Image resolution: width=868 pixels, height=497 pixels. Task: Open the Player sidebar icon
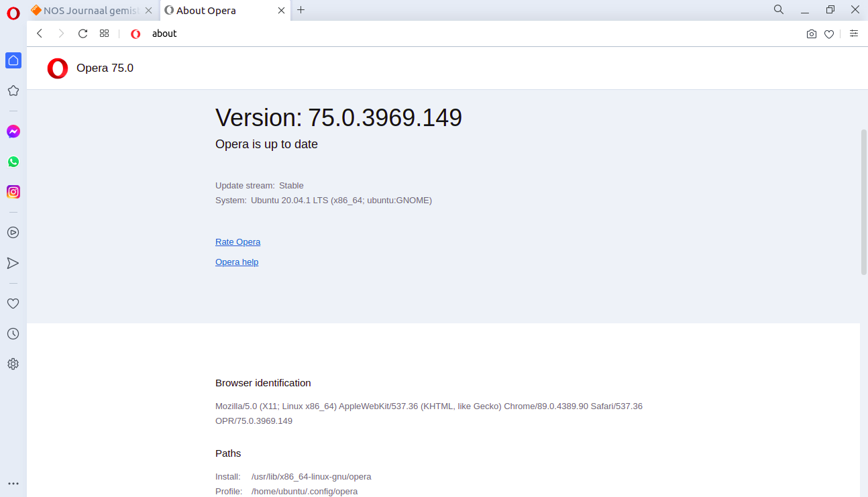click(x=13, y=233)
